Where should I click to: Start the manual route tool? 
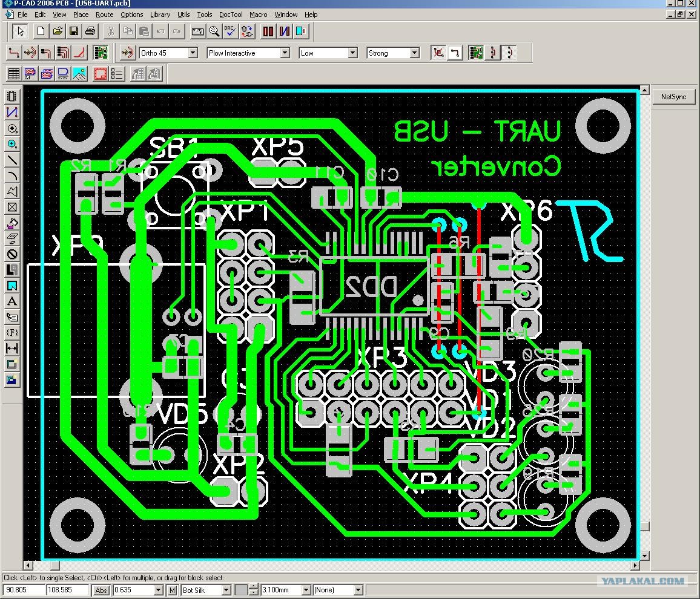[x=14, y=53]
